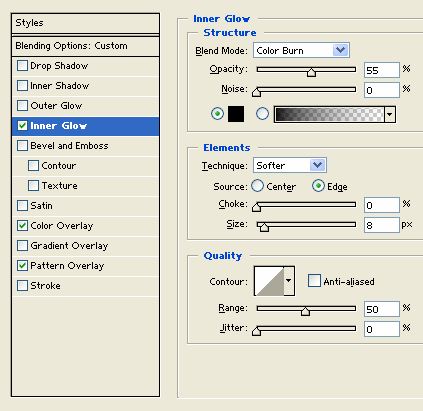Open the Blend Mode Color Burn dropdown
This screenshot has height=411, width=423.
[301, 50]
